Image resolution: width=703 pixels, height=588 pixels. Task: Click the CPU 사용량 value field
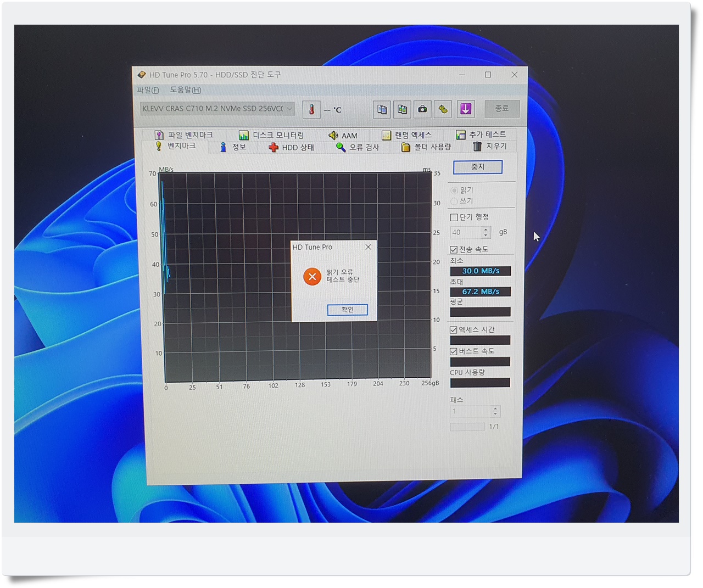(480, 383)
